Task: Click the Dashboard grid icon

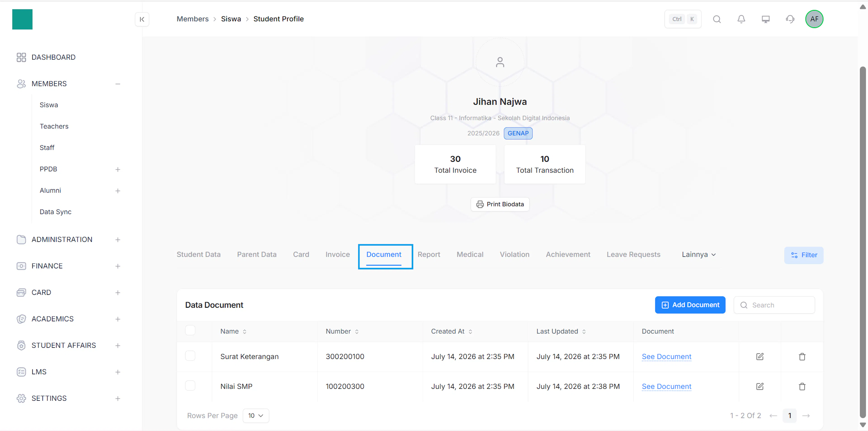Action: point(21,57)
